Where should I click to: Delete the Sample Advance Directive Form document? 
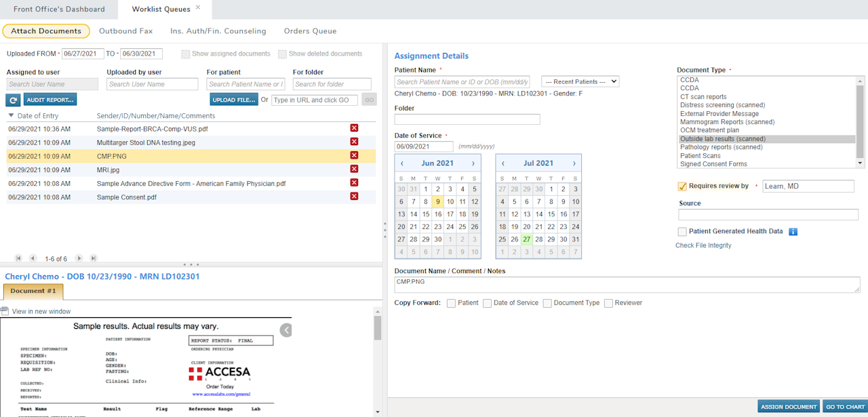click(x=354, y=182)
